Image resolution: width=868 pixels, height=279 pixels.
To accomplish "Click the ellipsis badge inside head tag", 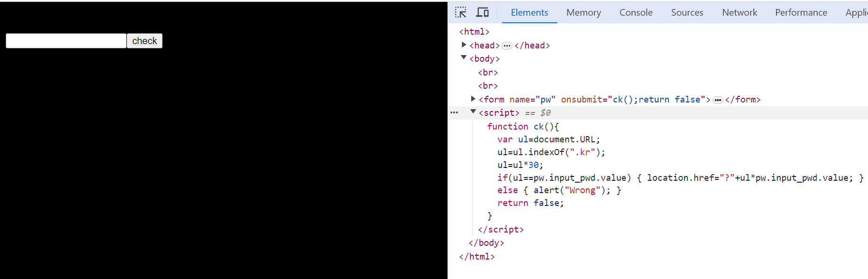I will coord(507,46).
